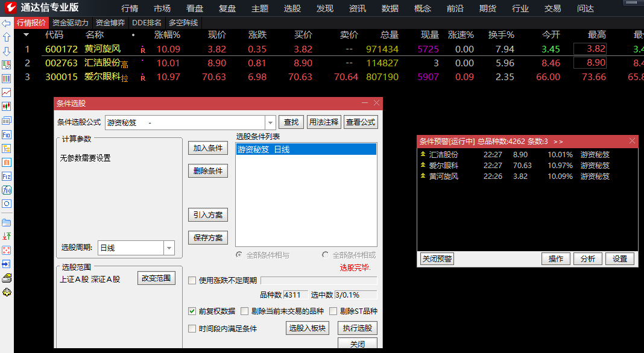Click 查看公式 button
Screen dimensions: 644x353
click(361, 122)
